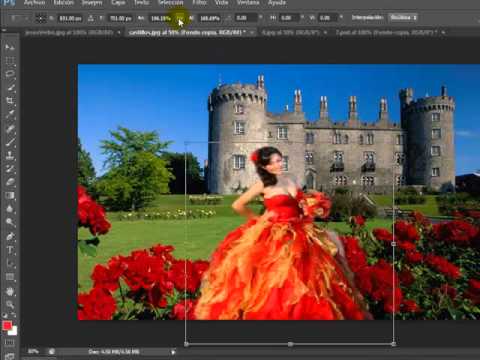480x360 pixels.
Task: Toggle Quick Mask mode
Action: click(9, 342)
